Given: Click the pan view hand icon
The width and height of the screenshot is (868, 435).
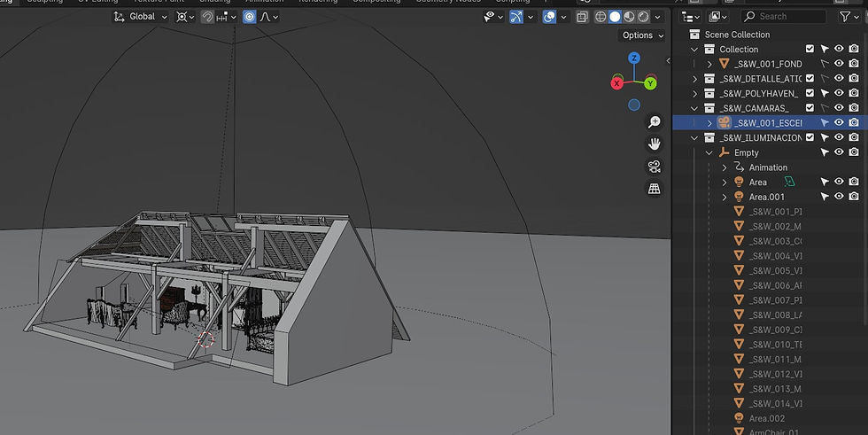Looking at the screenshot, I should pos(655,144).
